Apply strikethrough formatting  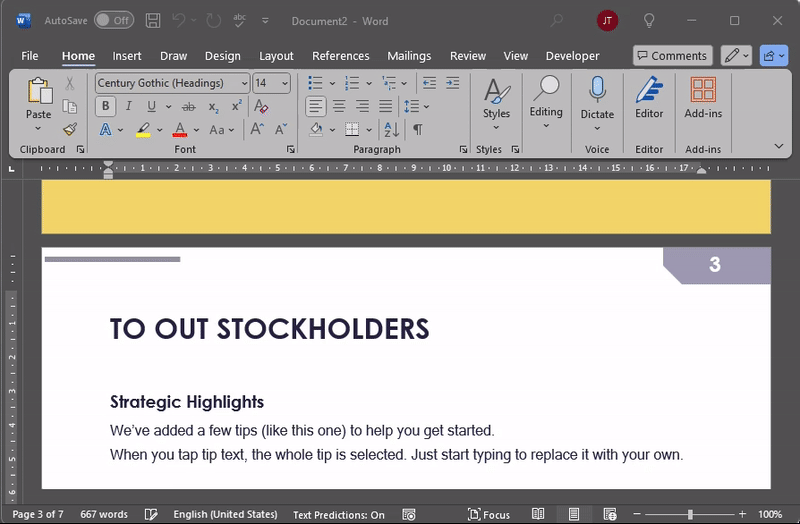click(x=189, y=107)
